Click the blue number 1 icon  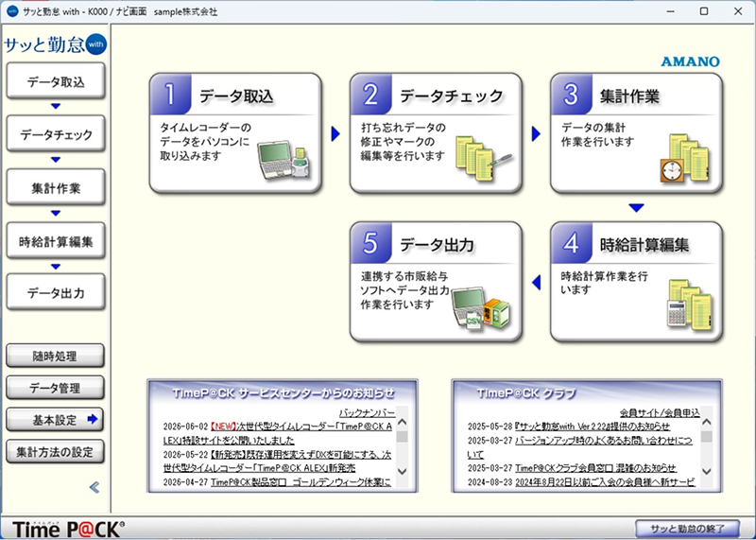tap(171, 95)
